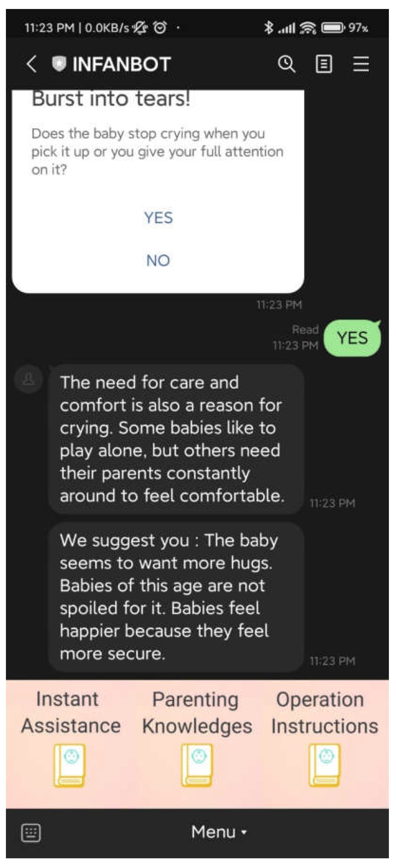The width and height of the screenshot is (396, 868).
Task: Select the Operation Instructions menu label
Action: coord(324,712)
